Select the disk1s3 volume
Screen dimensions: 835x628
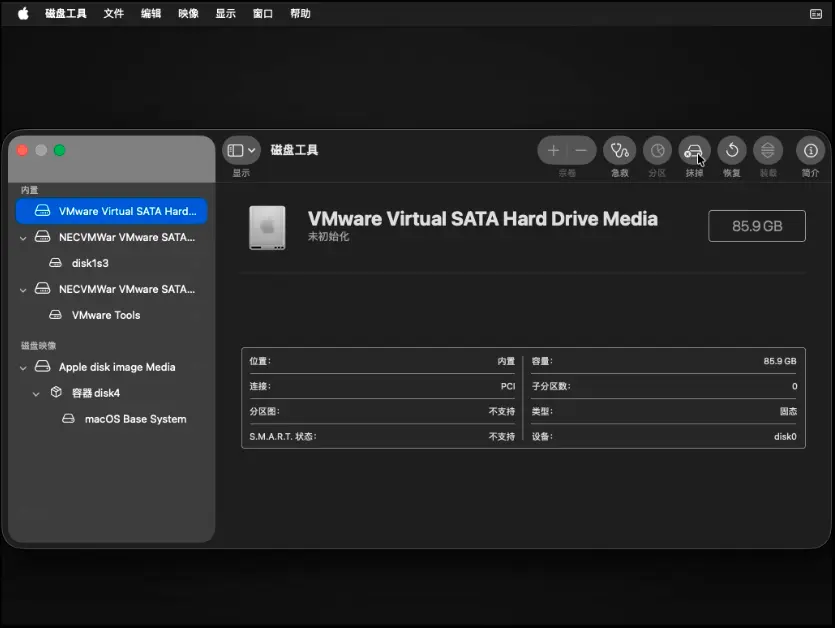(90, 263)
